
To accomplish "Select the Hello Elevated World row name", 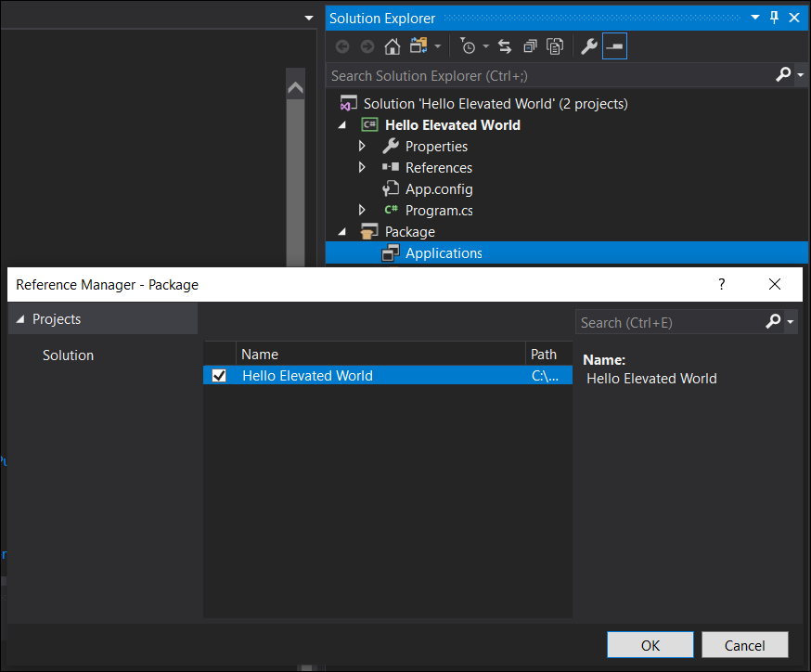I will [x=307, y=376].
